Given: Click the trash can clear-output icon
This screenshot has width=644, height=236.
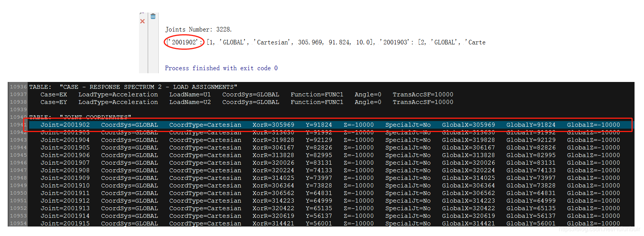Looking at the screenshot, I should pyautogui.click(x=153, y=16).
